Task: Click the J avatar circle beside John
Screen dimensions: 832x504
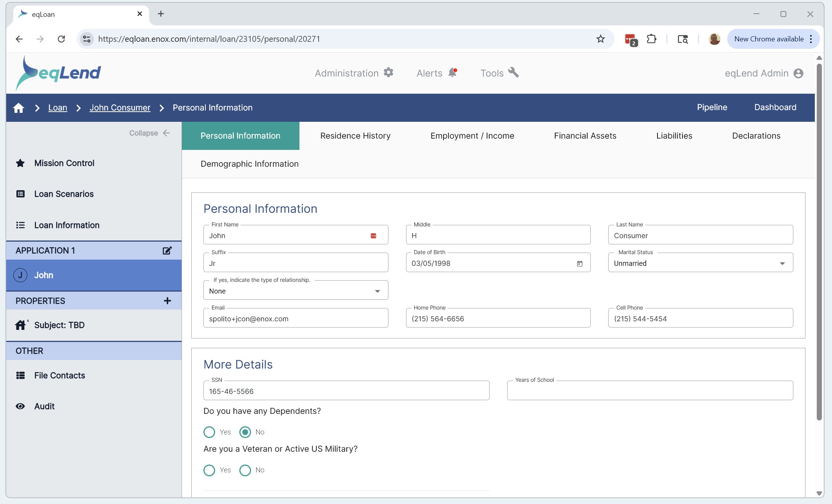Action: tap(20, 275)
